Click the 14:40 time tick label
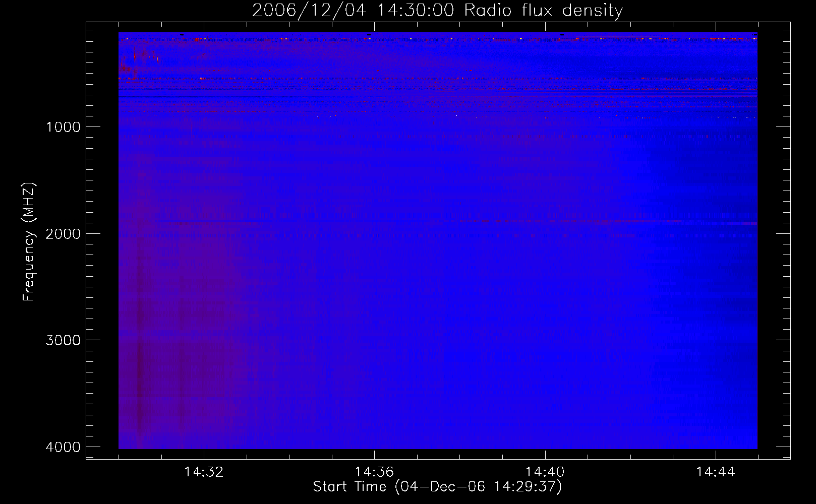Image resolution: width=816 pixels, height=504 pixels. point(545,472)
